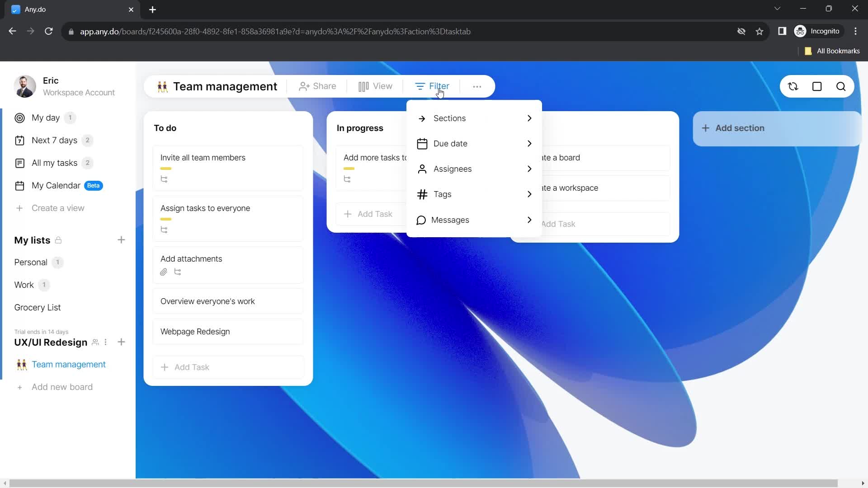Click the third-party cookies blocked eye icon
This screenshot has width=868, height=488.
741,31
